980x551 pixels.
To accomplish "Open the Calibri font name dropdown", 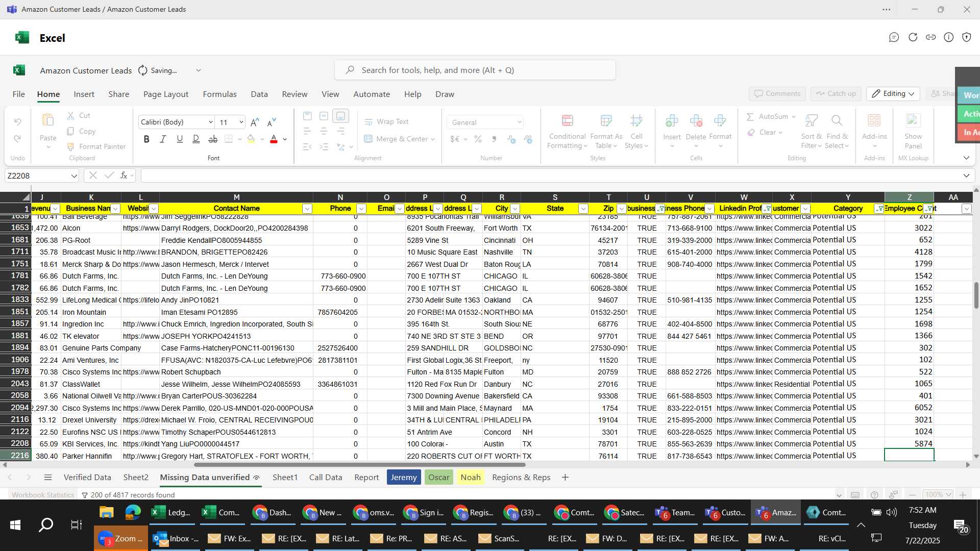I will tap(210, 122).
